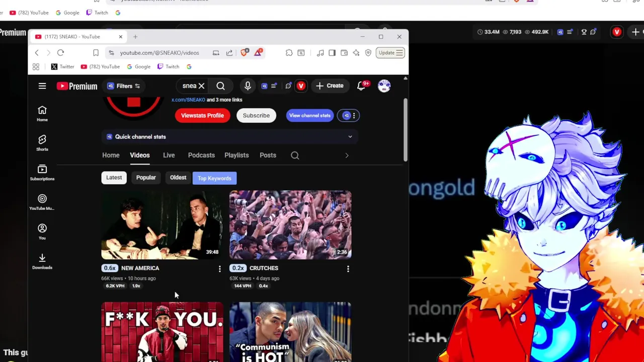Sort videos by Popular
This screenshot has width=644, height=362.
click(x=146, y=177)
